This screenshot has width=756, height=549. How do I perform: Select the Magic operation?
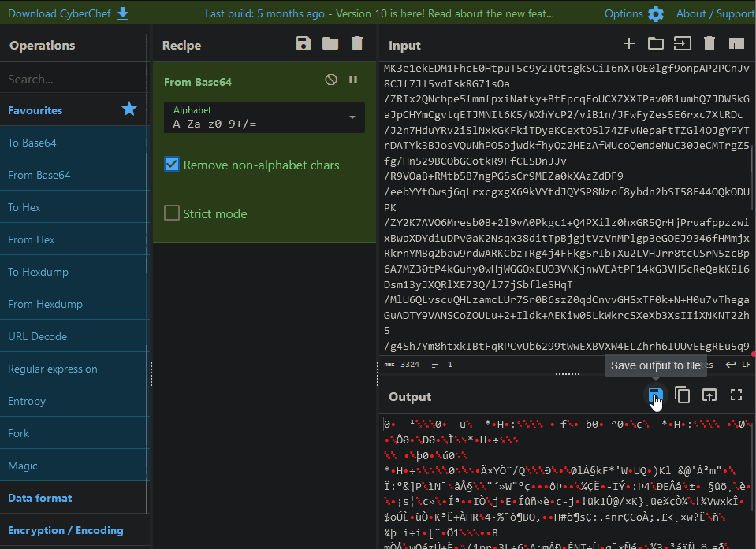pos(74,466)
